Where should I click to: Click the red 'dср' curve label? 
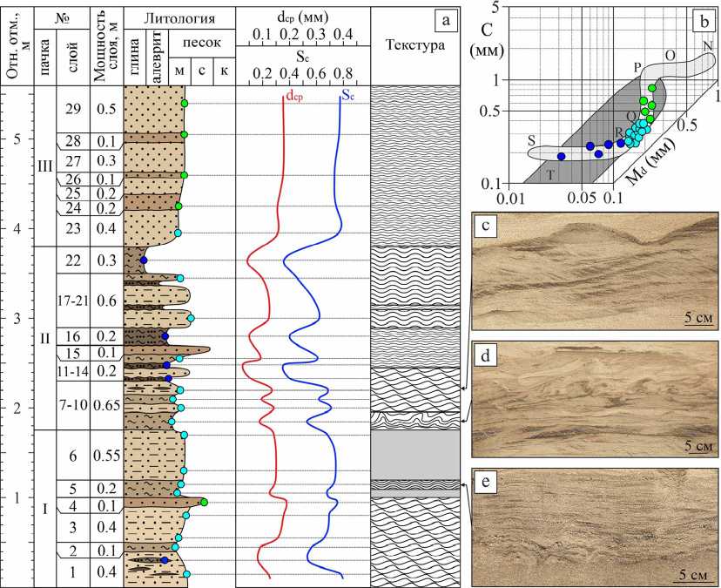[294, 96]
